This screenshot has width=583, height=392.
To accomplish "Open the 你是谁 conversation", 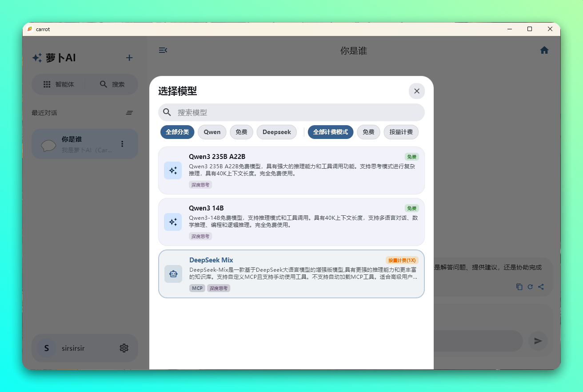I will (x=85, y=144).
